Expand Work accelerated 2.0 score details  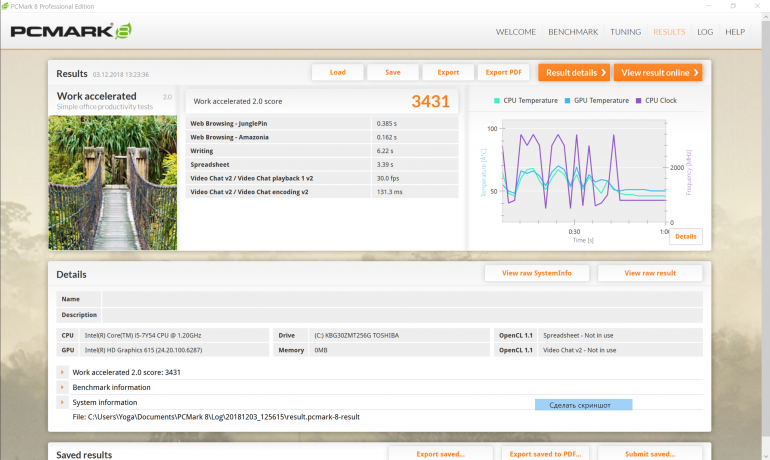point(62,372)
